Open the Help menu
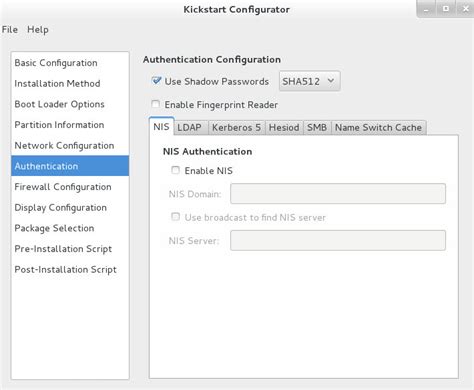Viewport: 474px width, 390px height. pos(38,29)
